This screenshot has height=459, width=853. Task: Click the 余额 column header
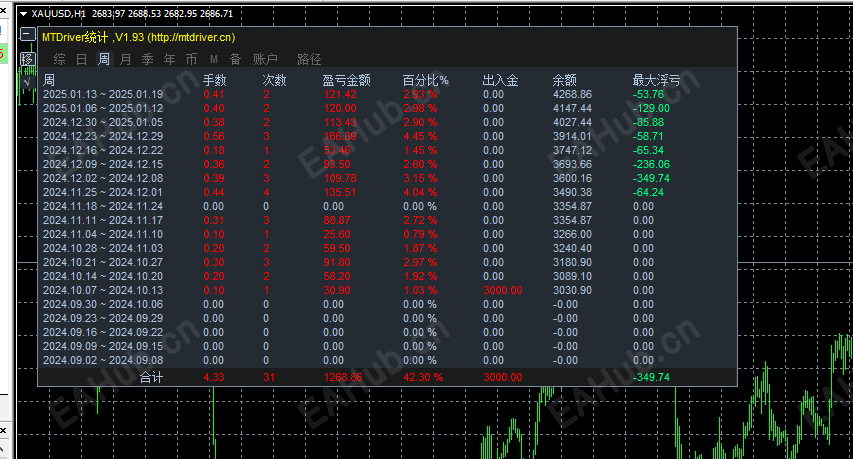565,80
